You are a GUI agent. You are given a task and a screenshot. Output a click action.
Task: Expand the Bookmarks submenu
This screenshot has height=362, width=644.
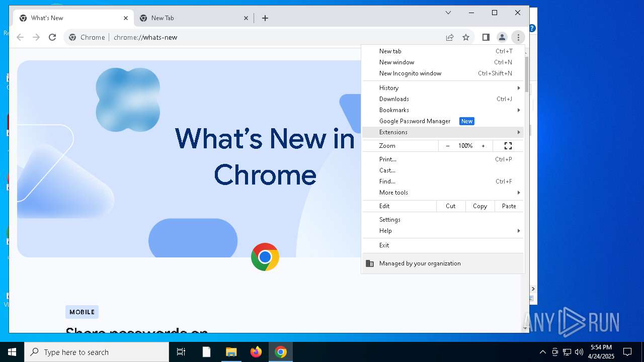pos(443,110)
